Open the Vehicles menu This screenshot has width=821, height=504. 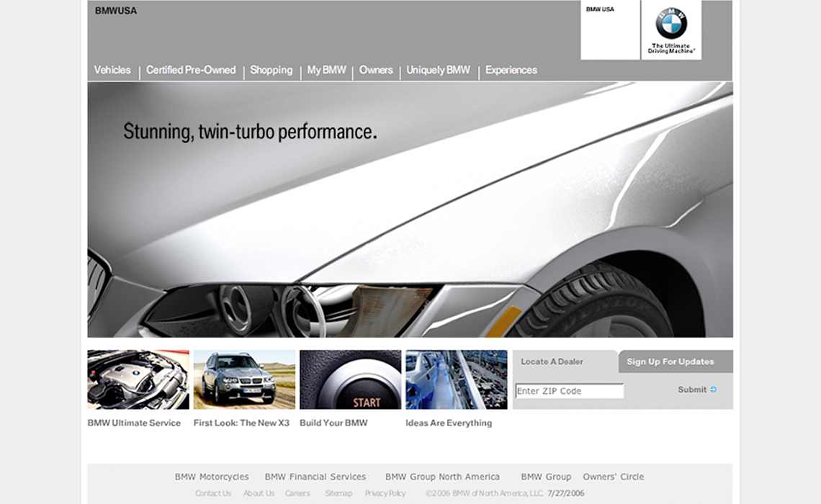point(112,70)
